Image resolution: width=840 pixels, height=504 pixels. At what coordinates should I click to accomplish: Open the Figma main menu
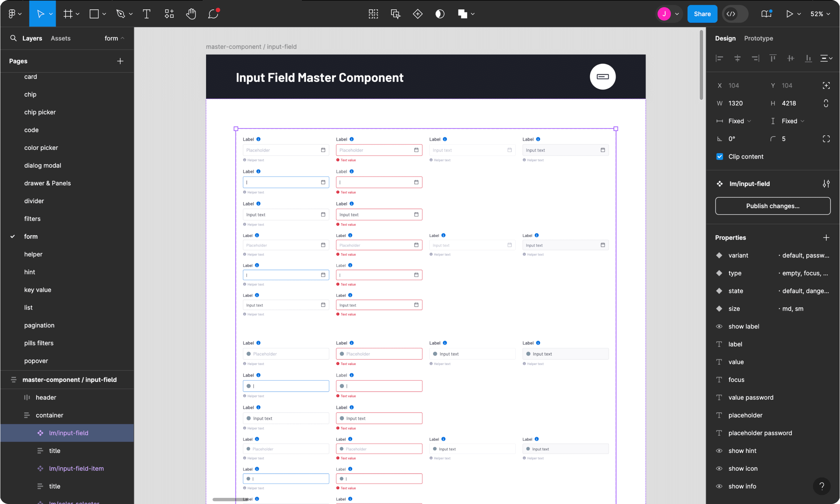14,14
